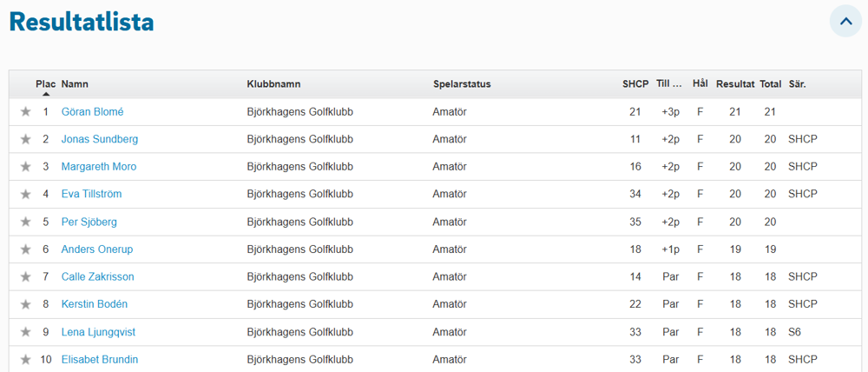Star Lena Ljungqvist's result row
Image resolution: width=868 pixels, height=372 pixels.
(26, 332)
